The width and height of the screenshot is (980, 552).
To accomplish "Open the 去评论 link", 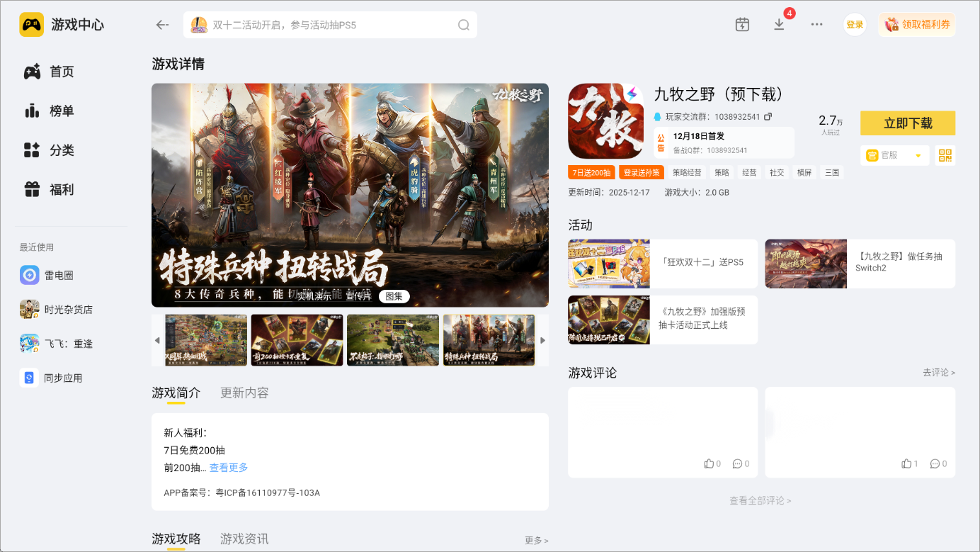I will pos(939,373).
